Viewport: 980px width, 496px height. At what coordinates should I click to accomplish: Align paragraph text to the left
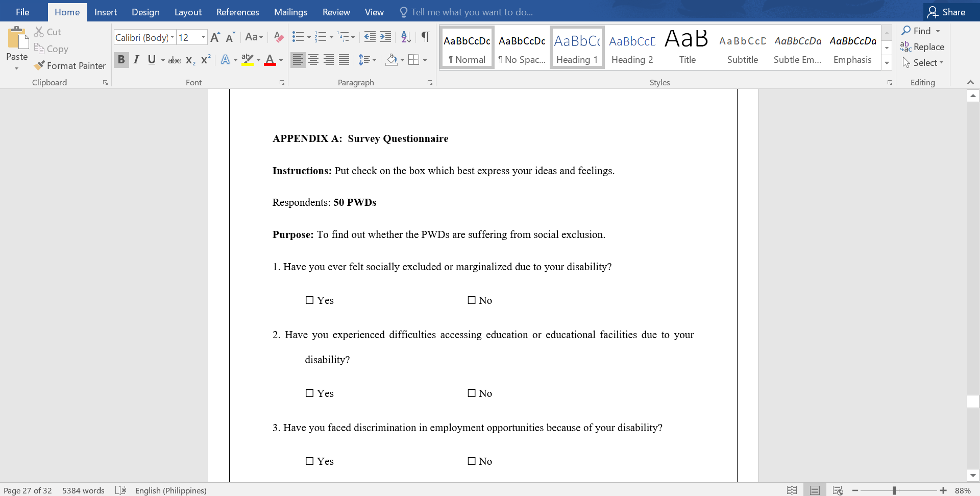pyautogui.click(x=298, y=60)
